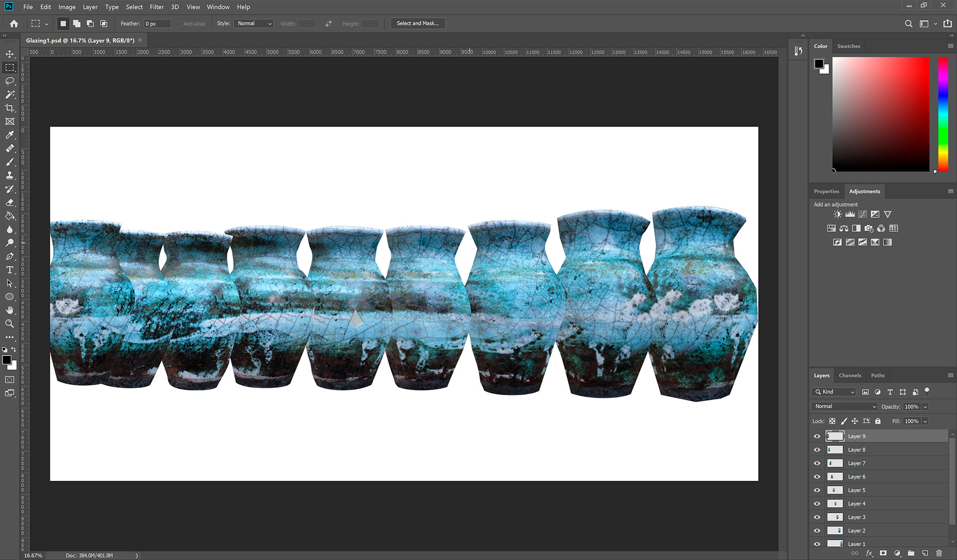
Task: Select the Path Selection tool
Action: tap(9, 283)
